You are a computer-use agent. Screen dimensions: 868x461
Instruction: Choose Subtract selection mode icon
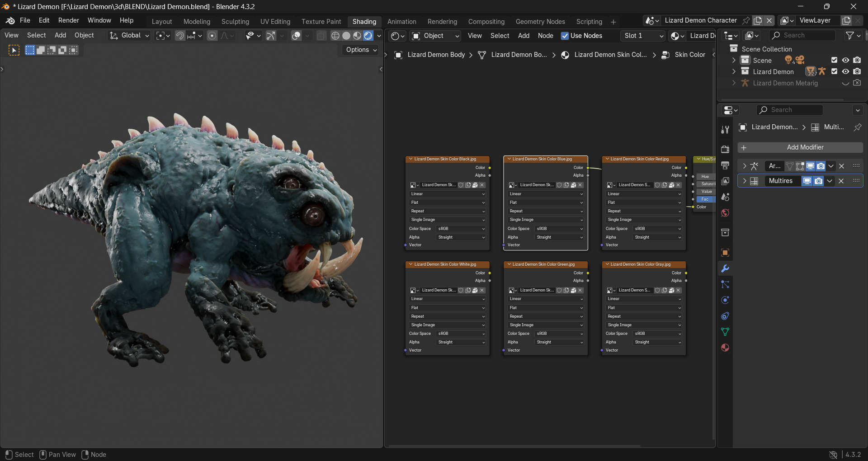pyautogui.click(x=52, y=50)
